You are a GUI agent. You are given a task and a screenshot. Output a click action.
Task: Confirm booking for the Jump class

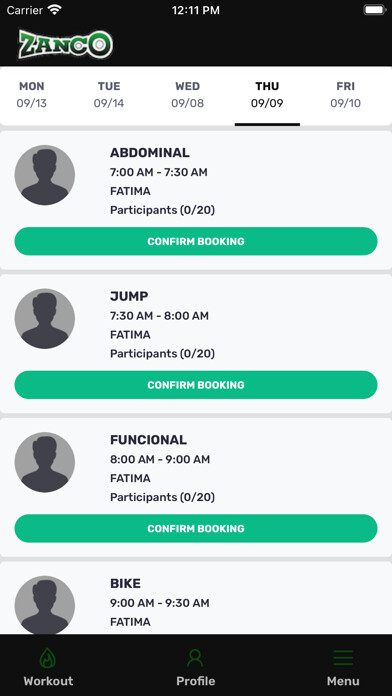[196, 385]
